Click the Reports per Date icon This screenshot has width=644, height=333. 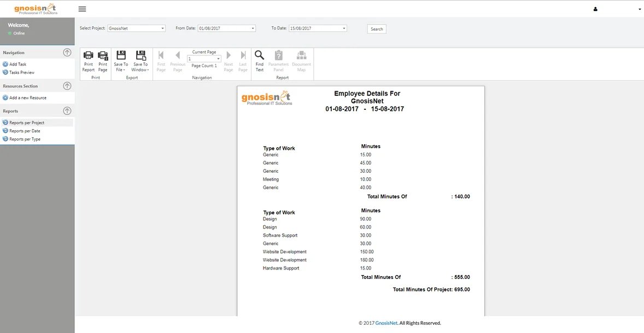(x=5, y=131)
